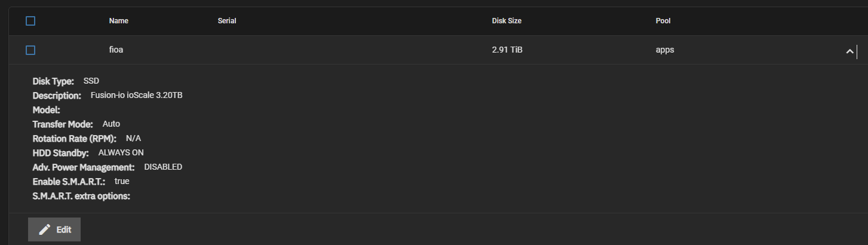Screen dimensions: 868x245
Task: Sort by the Pool column header
Action: tap(663, 21)
